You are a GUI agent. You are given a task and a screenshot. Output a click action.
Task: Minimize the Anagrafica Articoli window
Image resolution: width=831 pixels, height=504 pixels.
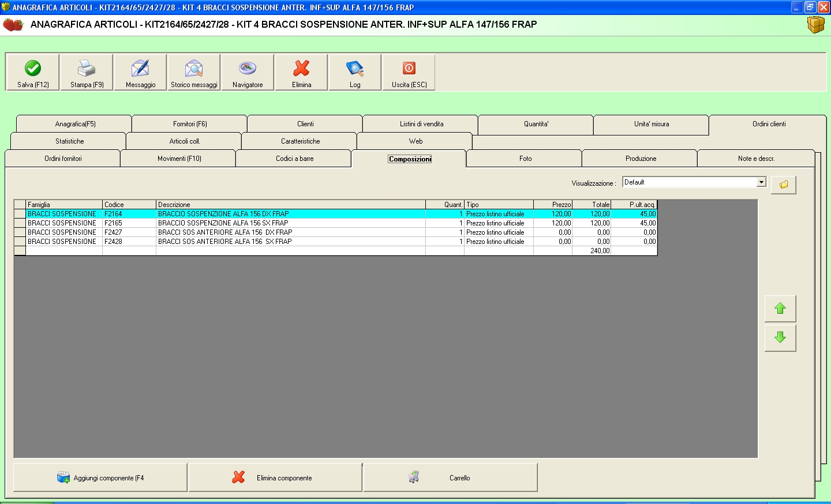click(x=797, y=7)
